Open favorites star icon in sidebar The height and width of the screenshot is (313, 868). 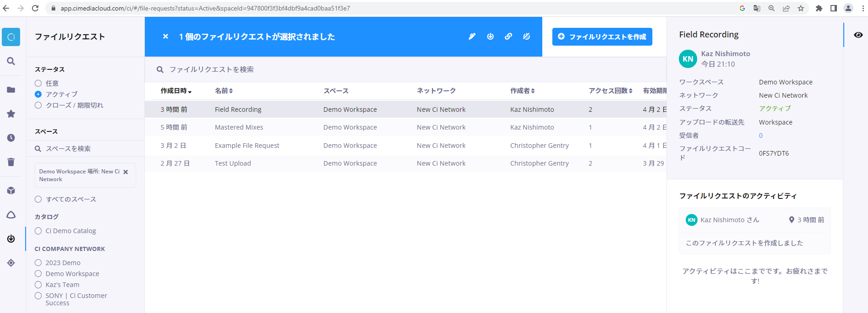click(11, 114)
